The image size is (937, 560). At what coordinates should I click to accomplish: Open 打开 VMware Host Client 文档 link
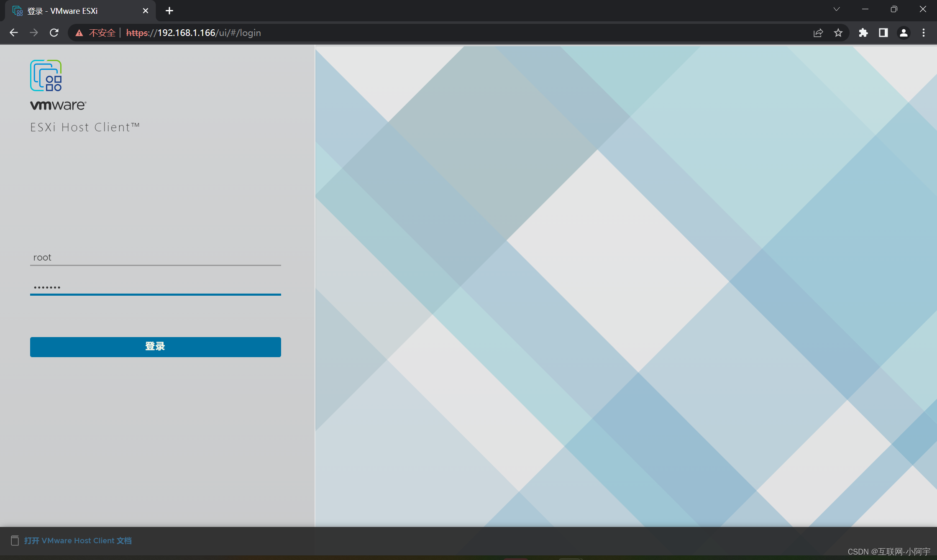[78, 540]
